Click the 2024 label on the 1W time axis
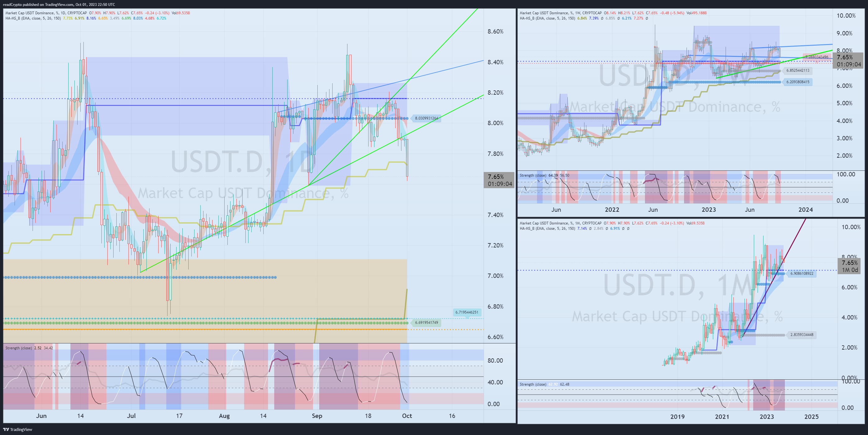The image size is (868, 435). pos(806,210)
